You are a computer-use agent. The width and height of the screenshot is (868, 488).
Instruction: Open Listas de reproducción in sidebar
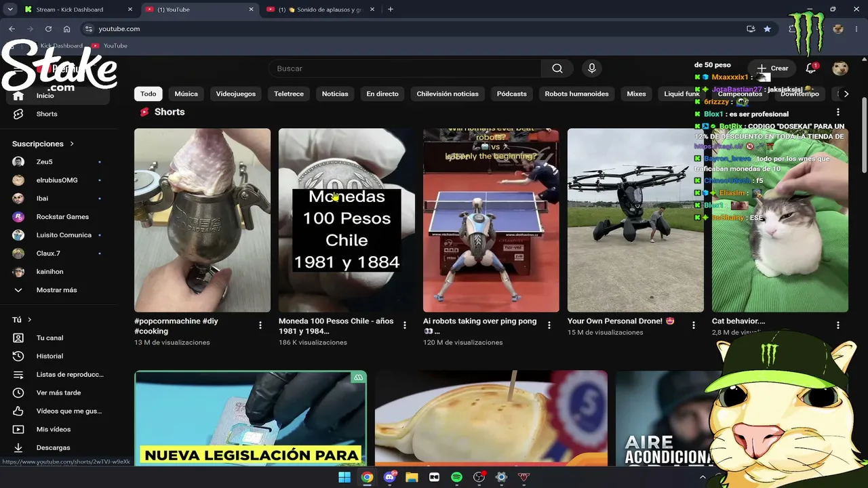[x=58, y=374]
